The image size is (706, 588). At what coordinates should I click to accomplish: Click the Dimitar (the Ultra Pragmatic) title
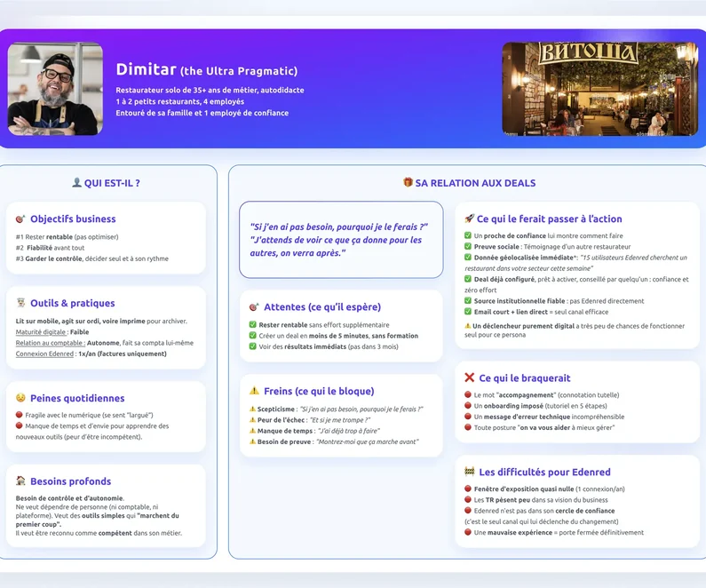coord(207,70)
